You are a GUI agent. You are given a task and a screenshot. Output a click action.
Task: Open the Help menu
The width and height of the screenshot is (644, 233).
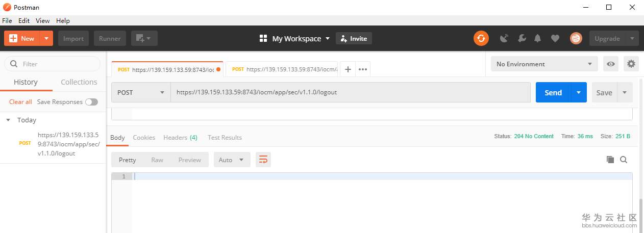click(63, 21)
